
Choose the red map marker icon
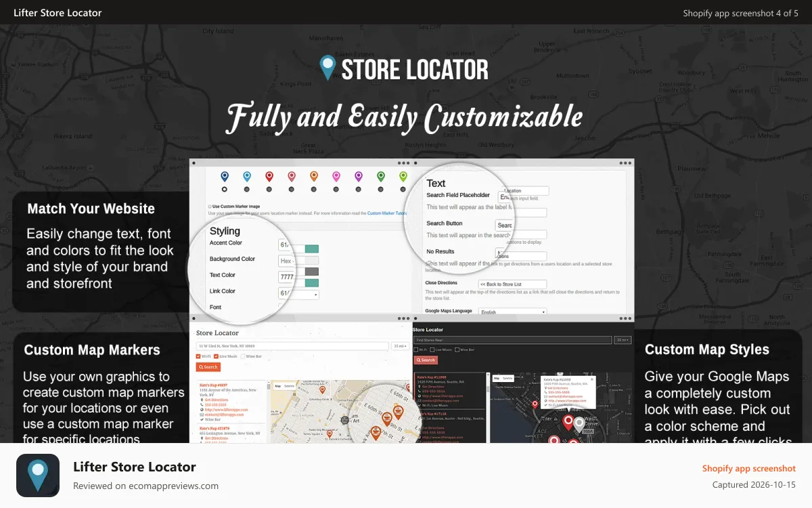pyautogui.click(x=269, y=177)
